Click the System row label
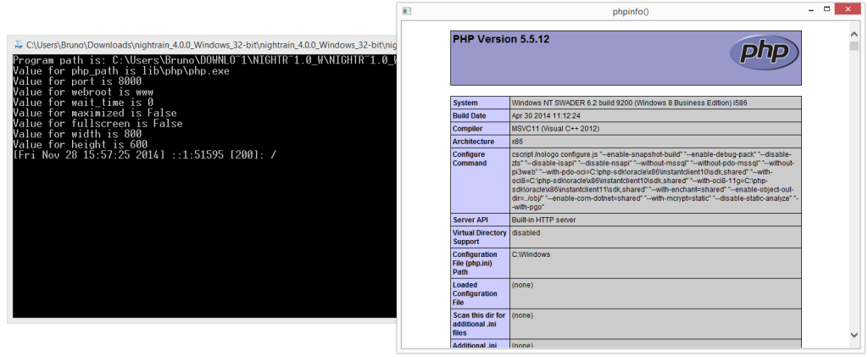 click(466, 103)
